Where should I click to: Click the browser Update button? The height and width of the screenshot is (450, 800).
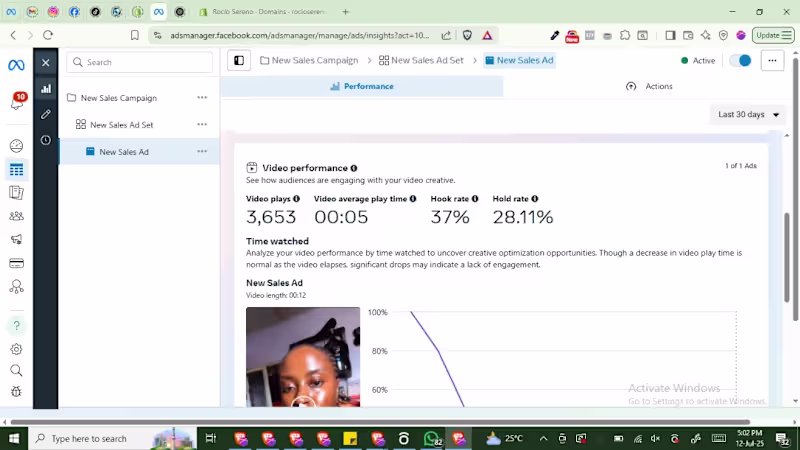point(773,35)
